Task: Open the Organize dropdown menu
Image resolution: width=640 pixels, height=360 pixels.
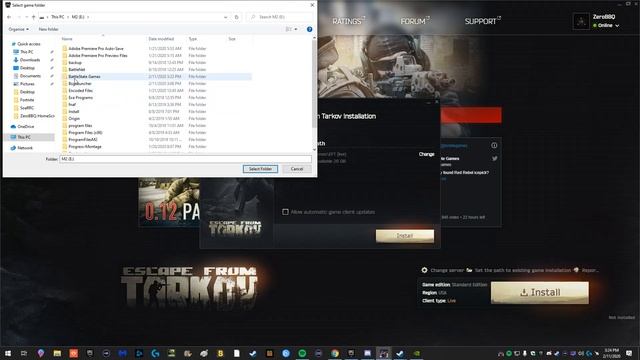Action: click(18, 29)
